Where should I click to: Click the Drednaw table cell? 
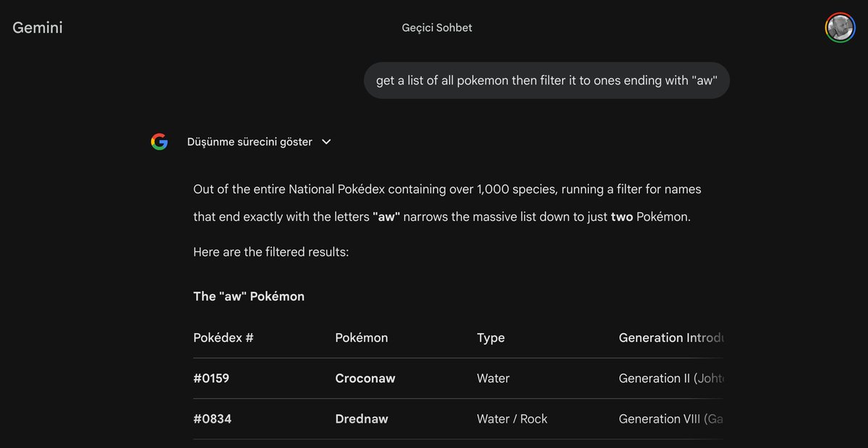click(362, 418)
